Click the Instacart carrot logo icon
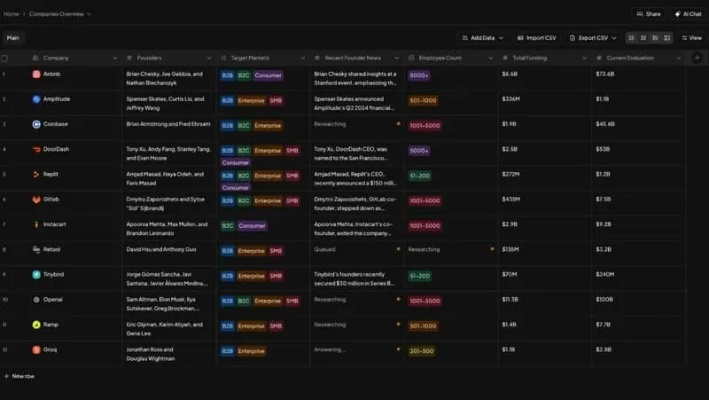Image resolution: width=709 pixels, height=400 pixels. click(36, 225)
